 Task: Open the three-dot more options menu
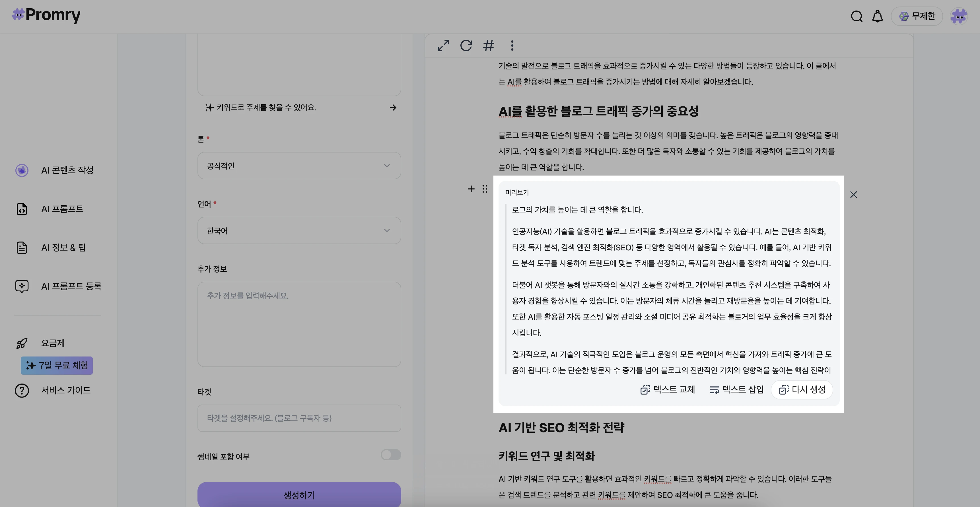click(x=512, y=46)
